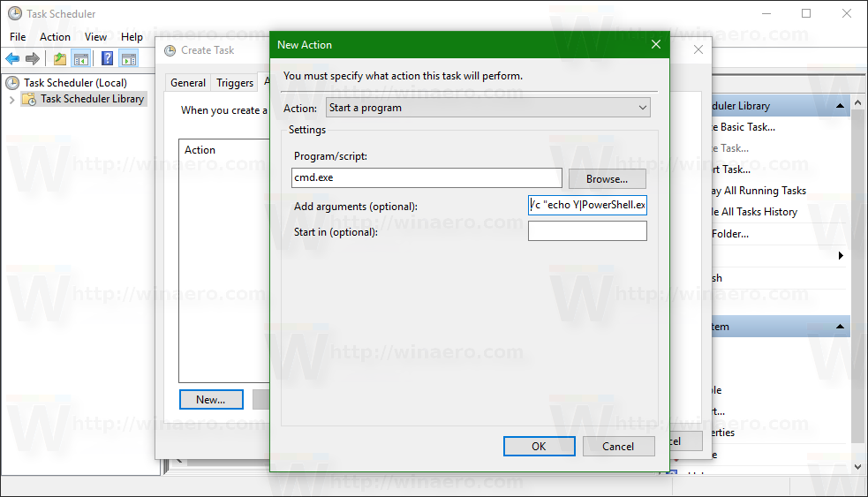This screenshot has width=868, height=497.
Task: Switch to the General tab in Create Task
Action: click(188, 83)
